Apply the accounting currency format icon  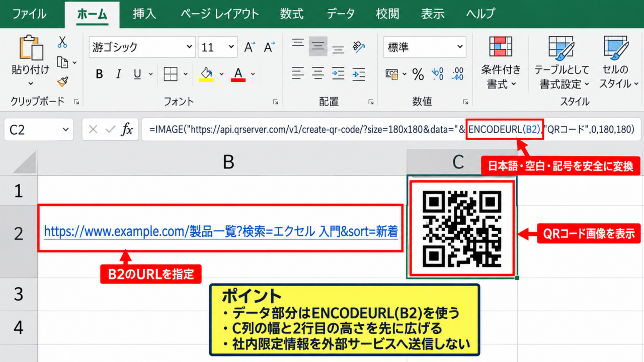[392, 74]
